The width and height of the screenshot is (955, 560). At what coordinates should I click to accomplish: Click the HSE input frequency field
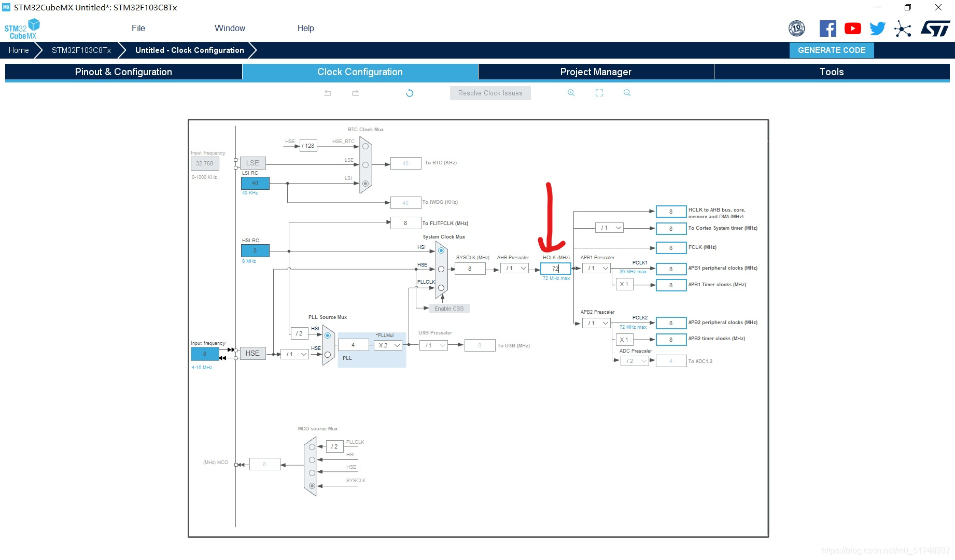point(205,354)
